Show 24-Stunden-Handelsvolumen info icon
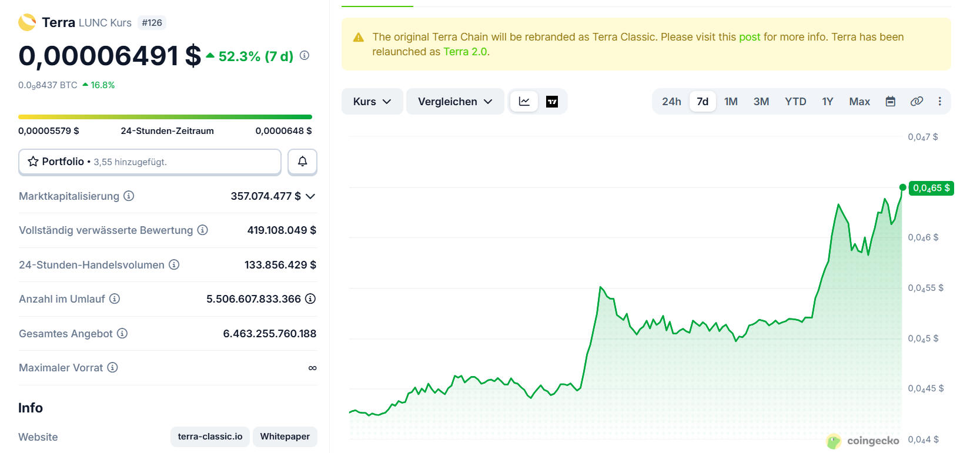980x453 pixels. pyautogui.click(x=174, y=264)
